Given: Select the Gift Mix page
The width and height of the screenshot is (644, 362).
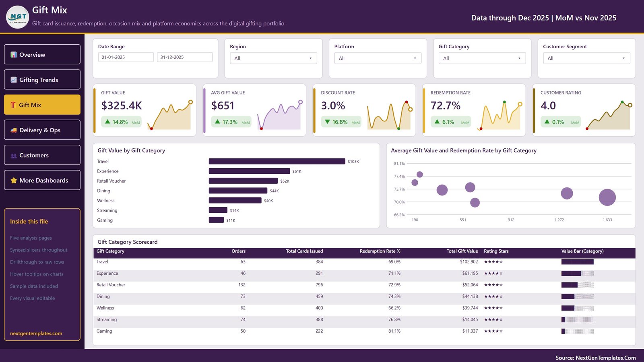Looking at the screenshot, I should [x=42, y=105].
